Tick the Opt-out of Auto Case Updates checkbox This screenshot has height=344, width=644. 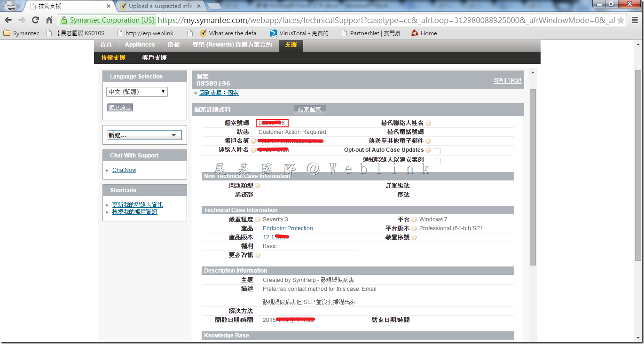438,151
